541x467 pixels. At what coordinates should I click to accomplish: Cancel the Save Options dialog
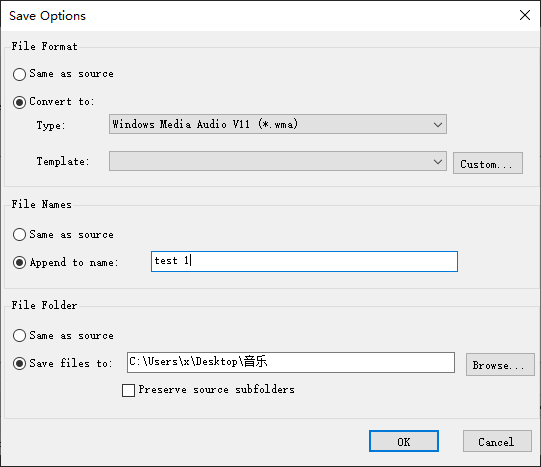coord(497,441)
